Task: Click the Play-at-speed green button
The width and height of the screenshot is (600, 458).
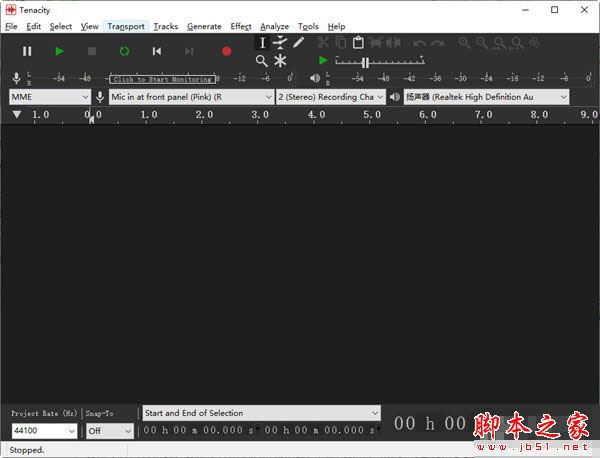Action: (323, 60)
